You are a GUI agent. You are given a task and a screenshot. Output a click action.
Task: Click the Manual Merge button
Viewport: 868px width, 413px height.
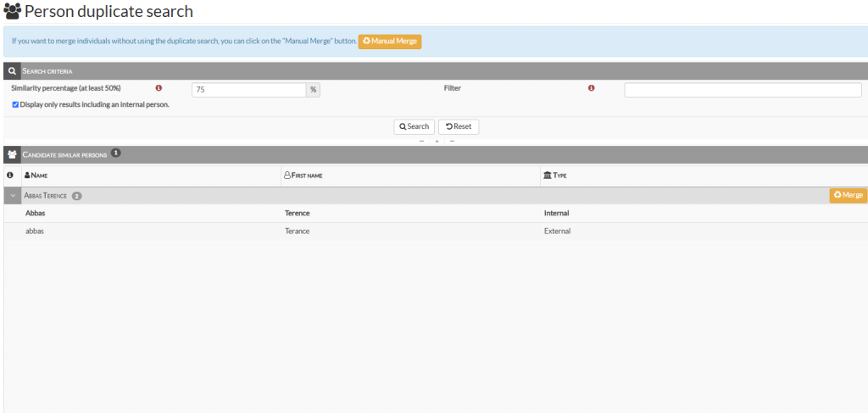390,41
